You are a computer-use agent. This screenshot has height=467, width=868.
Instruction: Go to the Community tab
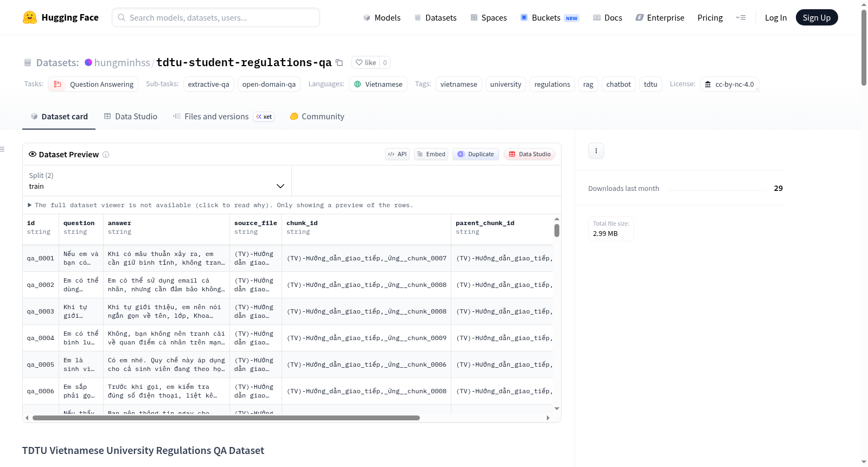click(x=317, y=117)
